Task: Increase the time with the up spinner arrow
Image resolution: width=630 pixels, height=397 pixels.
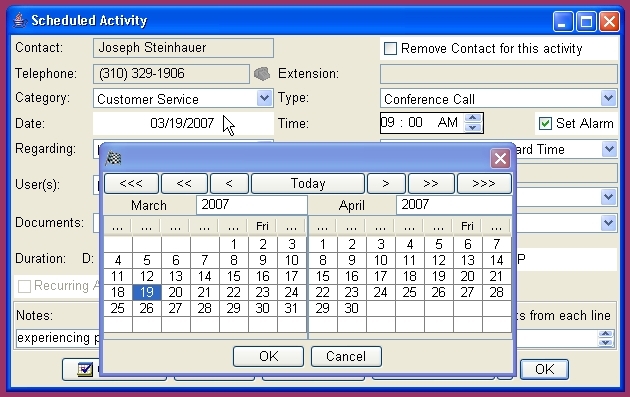Action: tap(472, 118)
